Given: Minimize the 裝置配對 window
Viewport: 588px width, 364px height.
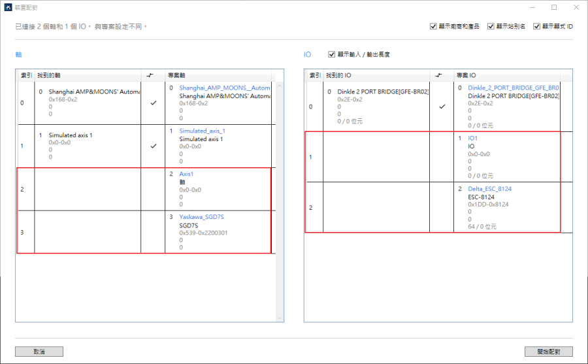Looking at the screenshot, I should pos(532,7).
